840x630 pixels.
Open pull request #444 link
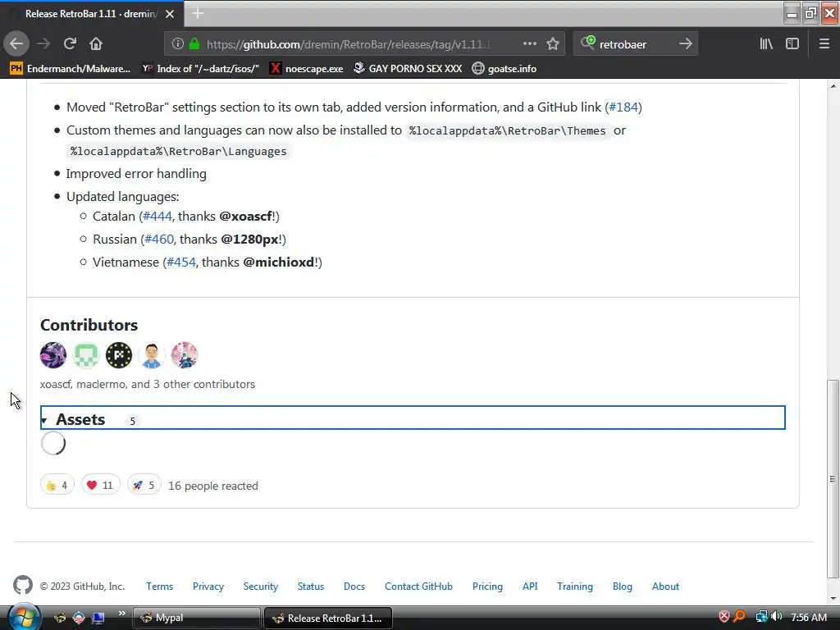[x=157, y=217]
